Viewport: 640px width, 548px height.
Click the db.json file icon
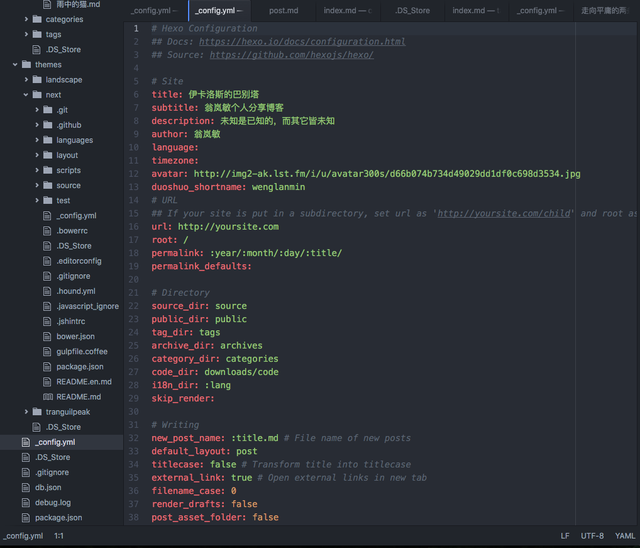[26, 487]
